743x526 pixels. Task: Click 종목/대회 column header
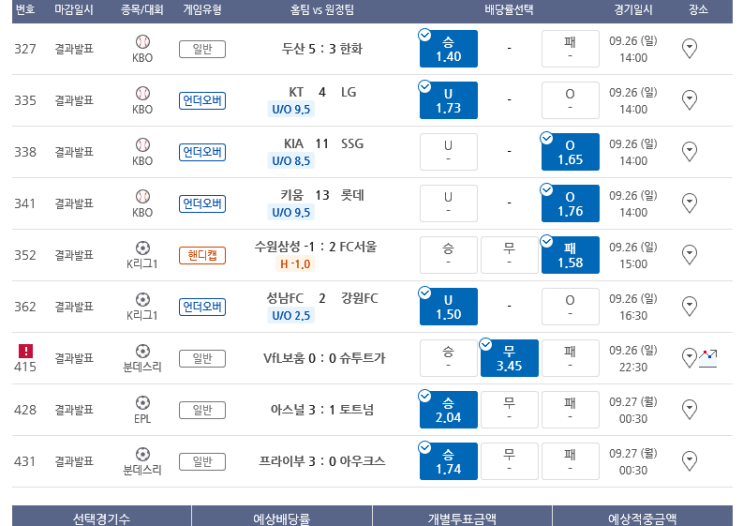pyautogui.click(x=142, y=9)
